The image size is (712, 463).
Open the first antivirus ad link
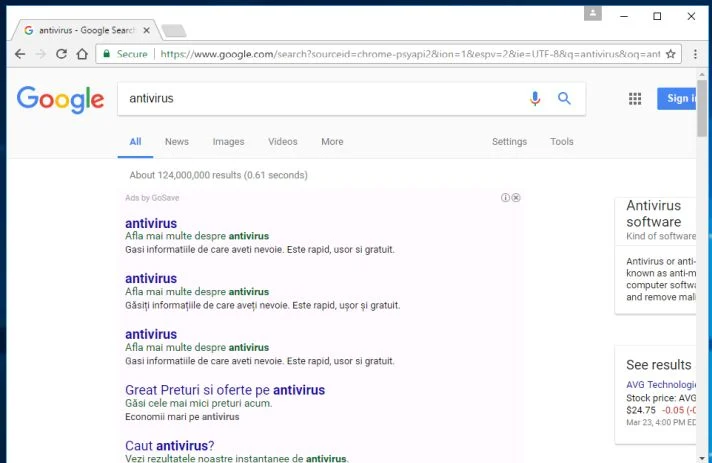(x=151, y=223)
